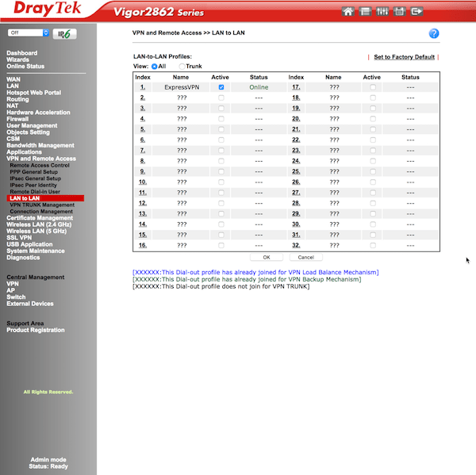
Task: Click the logout arrow icon in header
Action: pos(416,12)
